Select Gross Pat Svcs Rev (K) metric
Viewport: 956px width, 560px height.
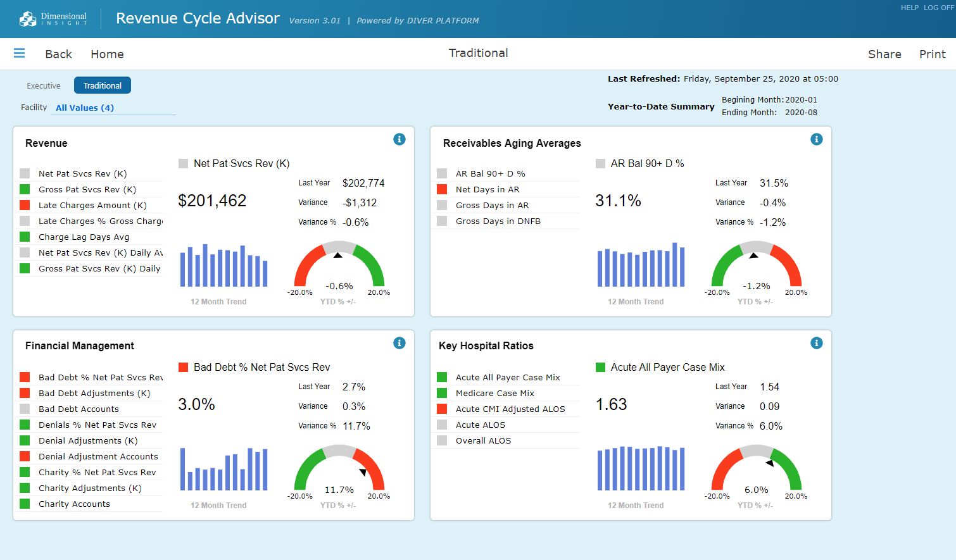[87, 189]
